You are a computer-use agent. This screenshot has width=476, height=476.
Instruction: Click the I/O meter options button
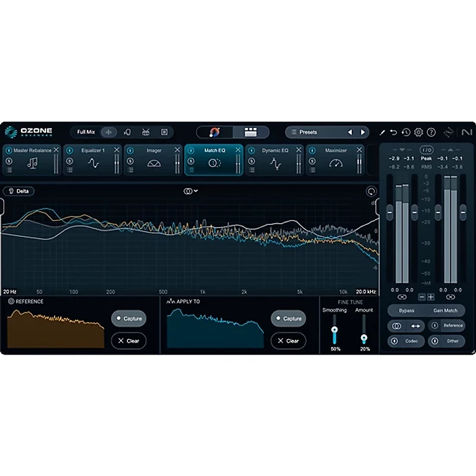tap(426, 150)
